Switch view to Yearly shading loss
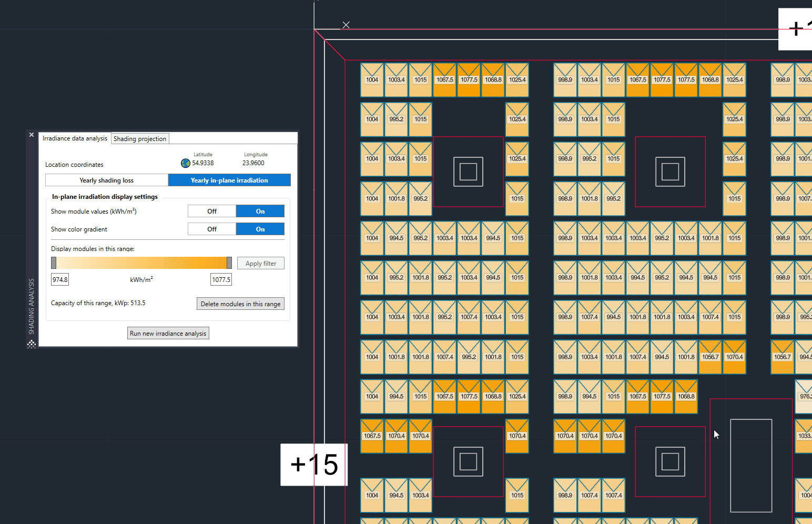Image resolution: width=812 pixels, height=524 pixels. [107, 180]
